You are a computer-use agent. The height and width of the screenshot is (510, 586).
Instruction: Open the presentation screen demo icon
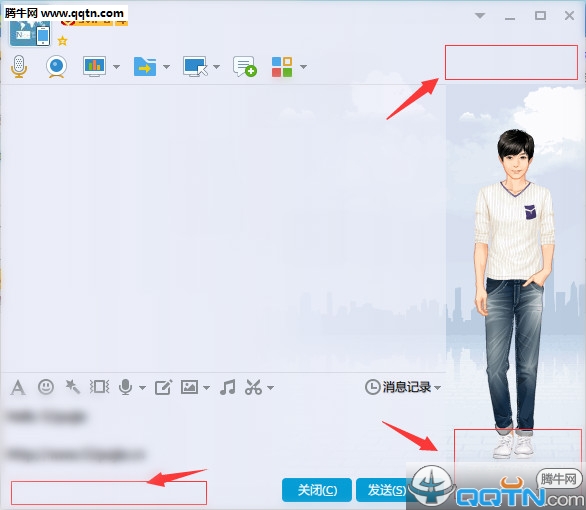(94, 67)
